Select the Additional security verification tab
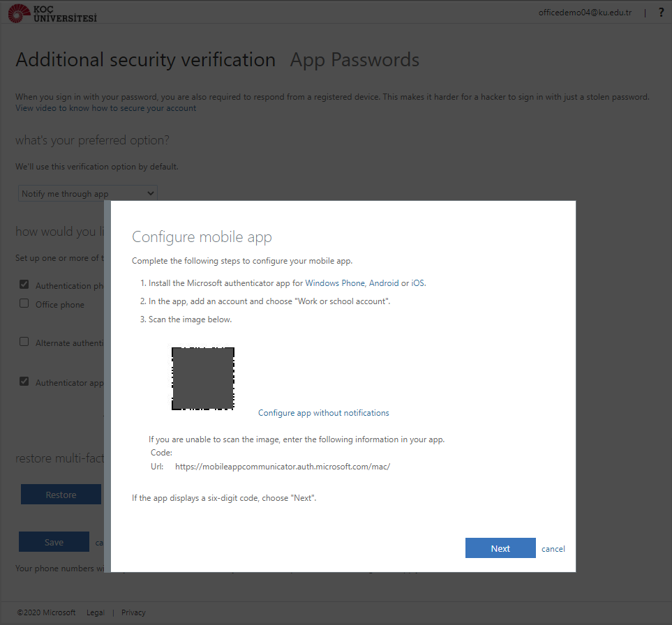Screen dimensions: 672x625 point(145,60)
